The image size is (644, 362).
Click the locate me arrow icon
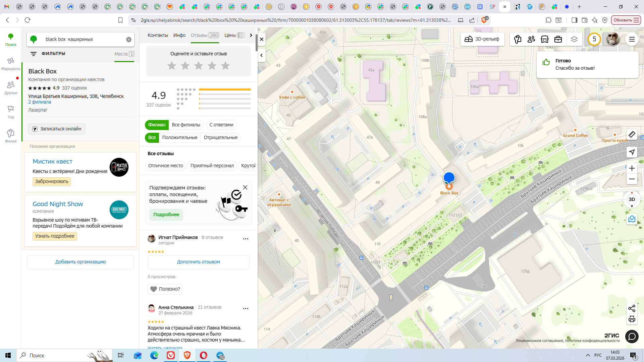tap(632, 152)
